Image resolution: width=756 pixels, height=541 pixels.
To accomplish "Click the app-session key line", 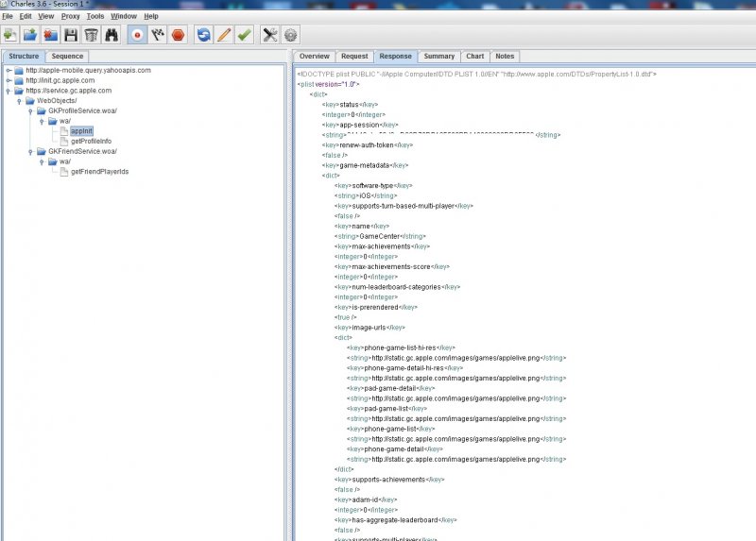I will pyautogui.click(x=360, y=125).
